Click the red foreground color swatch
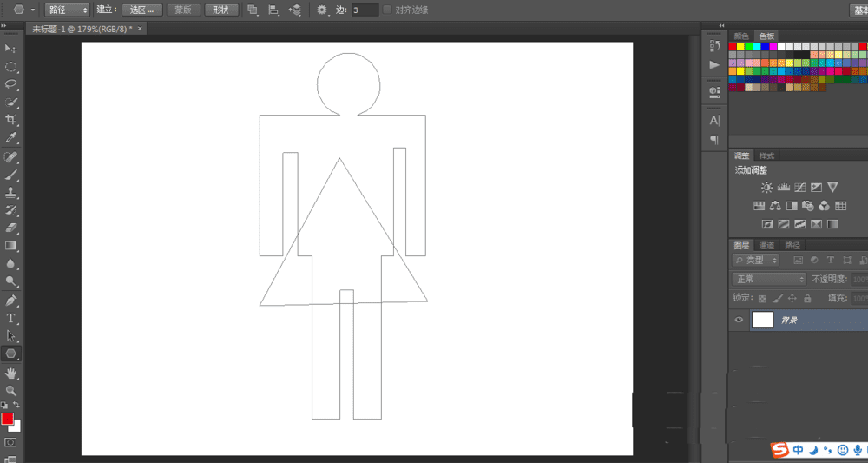This screenshot has width=868, height=463. pos(8,419)
